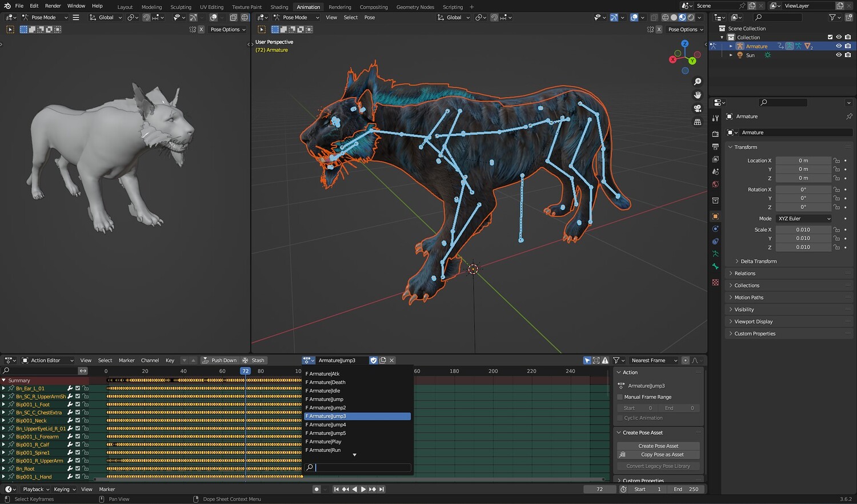Viewport: 857px width, 504px height.
Task: Open the Render menu
Action: click(x=53, y=6)
